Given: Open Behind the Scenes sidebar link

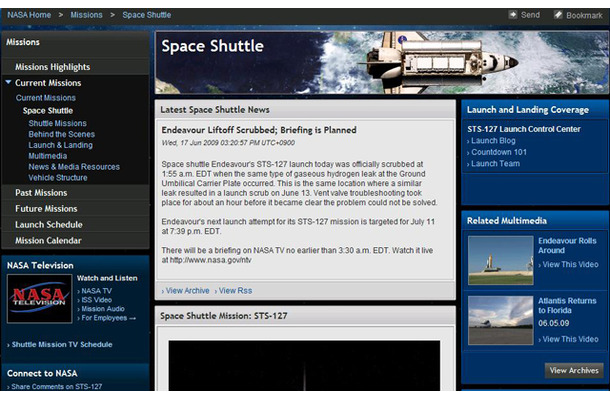Looking at the screenshot, I should [x=61, y=134].
